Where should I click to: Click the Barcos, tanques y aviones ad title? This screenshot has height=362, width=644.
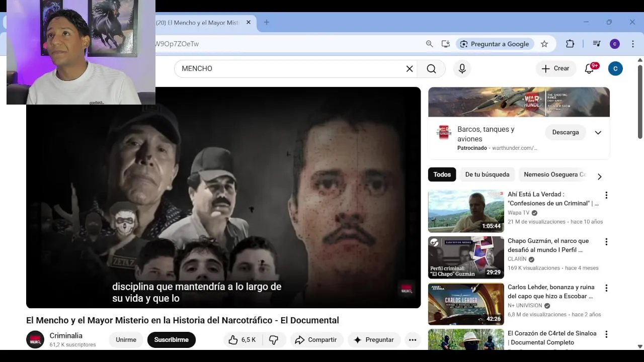pyautogui.click(x=486, y=134)
